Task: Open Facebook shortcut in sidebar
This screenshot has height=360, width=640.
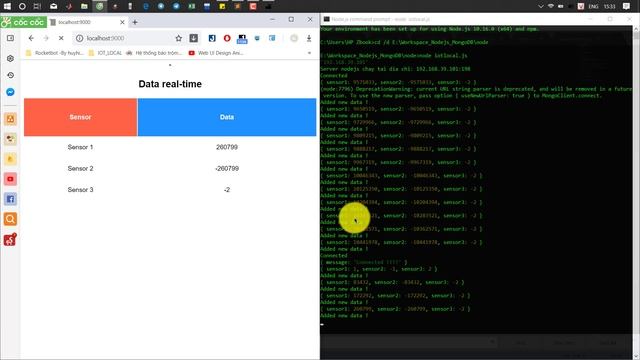Action: 10,199
